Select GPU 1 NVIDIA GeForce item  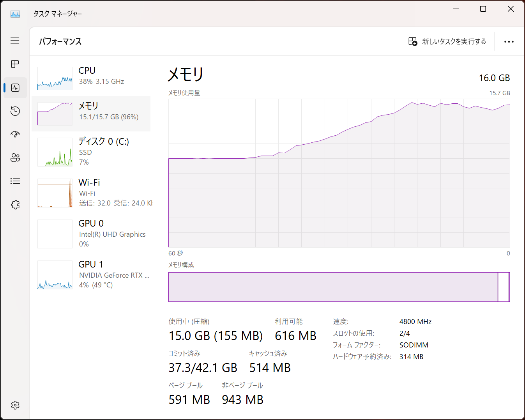click(x=91, y=275)
